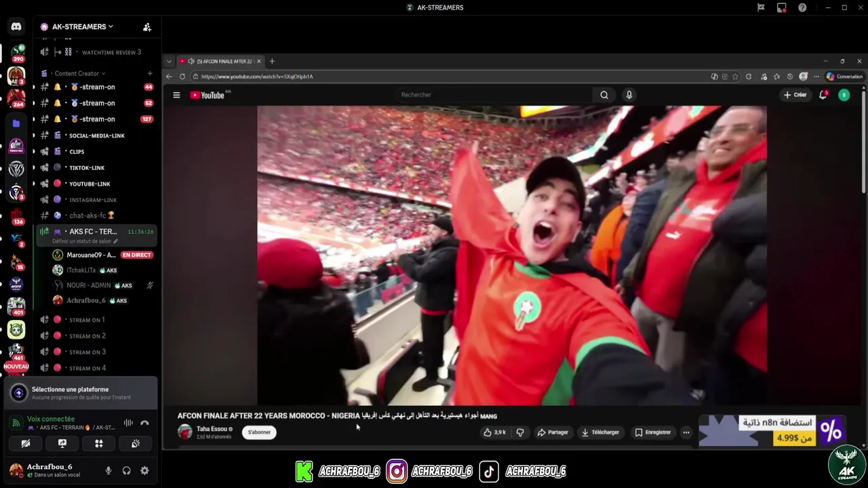Open the Discord inbox flag icon
Screen dimensions: 868x488
[761, 7]
